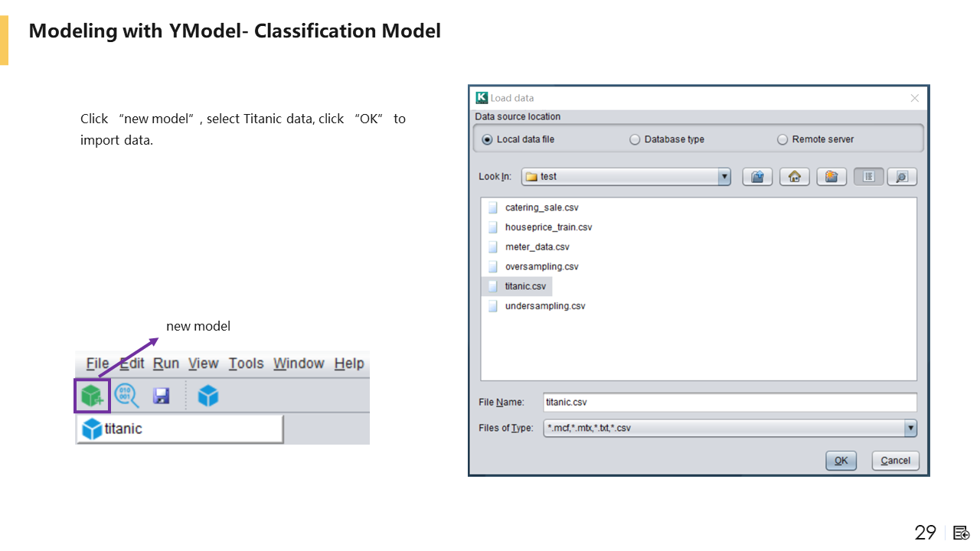Switch file view to details mode
980x551 pixels.
(901, 177)
